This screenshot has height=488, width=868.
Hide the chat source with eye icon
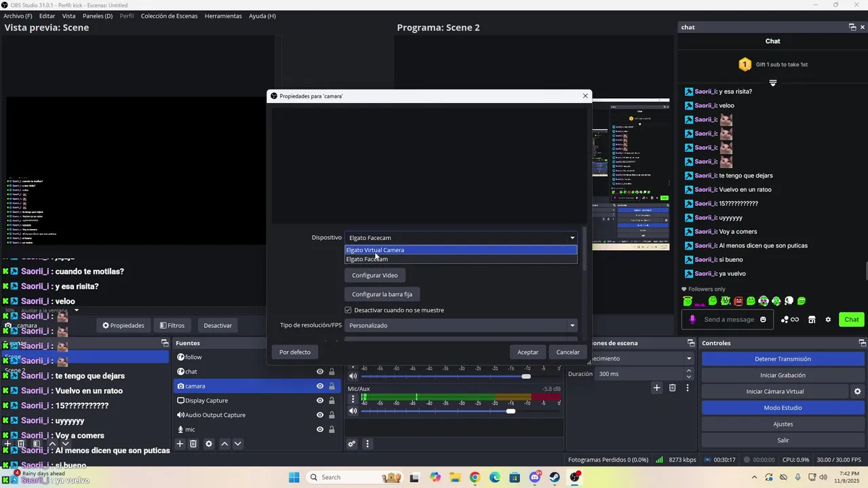[x=320, y=371]
